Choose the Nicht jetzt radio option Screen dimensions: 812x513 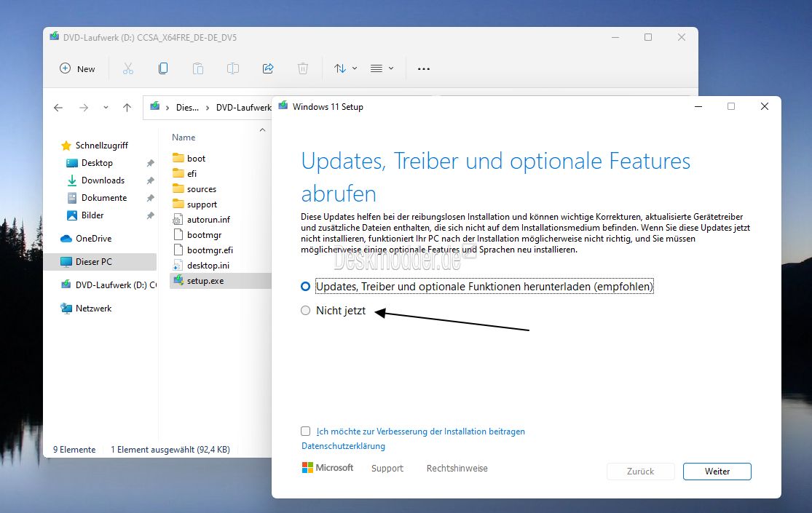point(306,311)
